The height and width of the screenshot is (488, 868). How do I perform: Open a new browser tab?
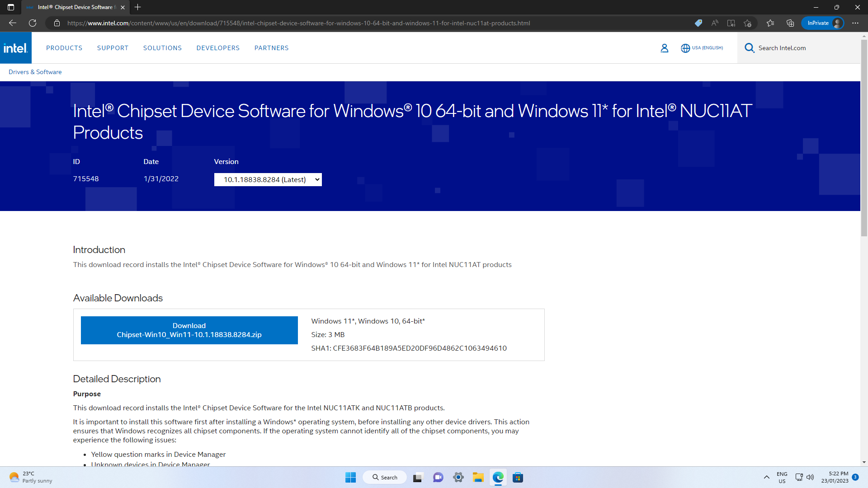click(x=138, y=7)
